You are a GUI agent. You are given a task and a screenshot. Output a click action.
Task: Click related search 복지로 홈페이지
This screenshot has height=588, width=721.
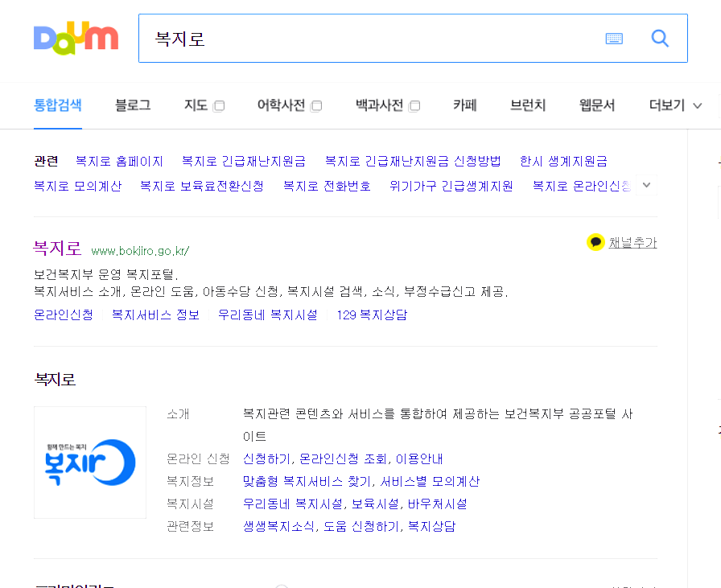[x=119, y=161]
